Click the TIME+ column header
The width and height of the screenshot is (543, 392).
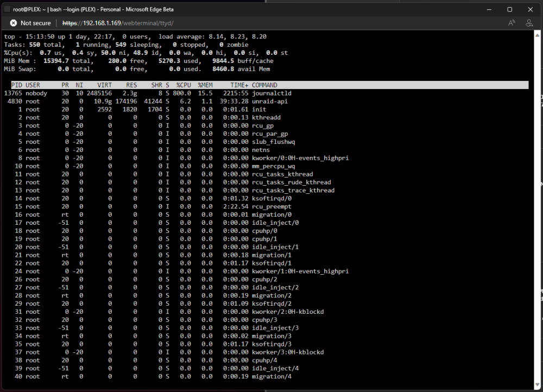[x=239, y=85]
